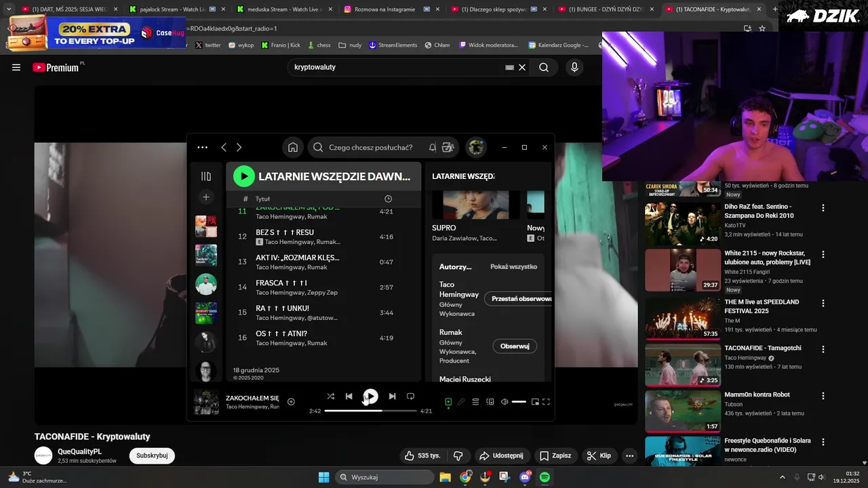
Task: Play the LATARNIE WSZĘDZIE album with green button
Action: click(x=244, y=176)
